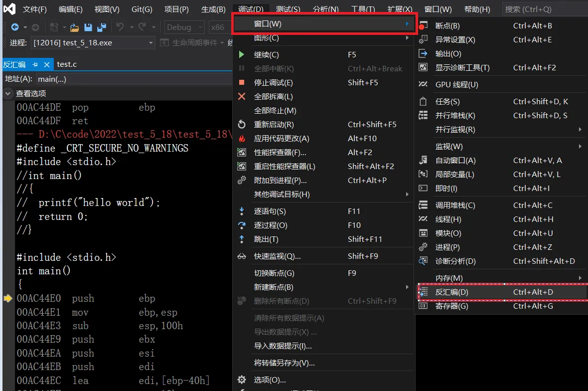Open 调用堆栈(C) entry
The width and height of the screenshot is (588, 391).
click(502, 205)
